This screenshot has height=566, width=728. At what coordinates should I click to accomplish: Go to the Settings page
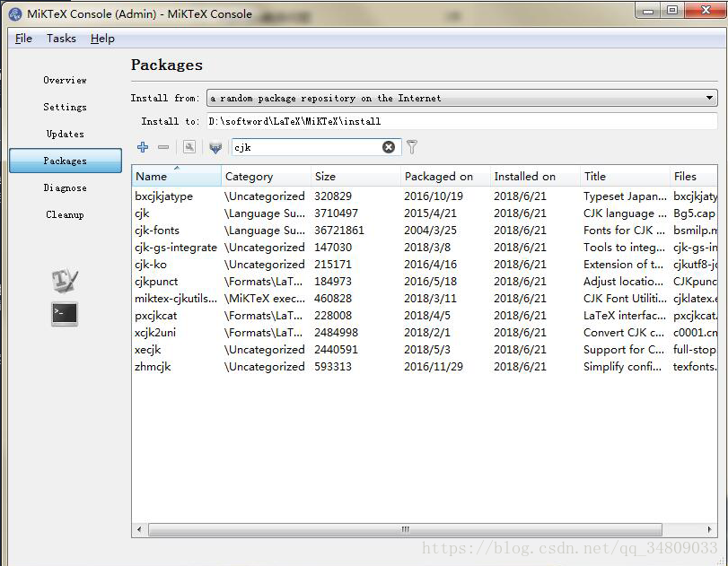coord(65,107)
